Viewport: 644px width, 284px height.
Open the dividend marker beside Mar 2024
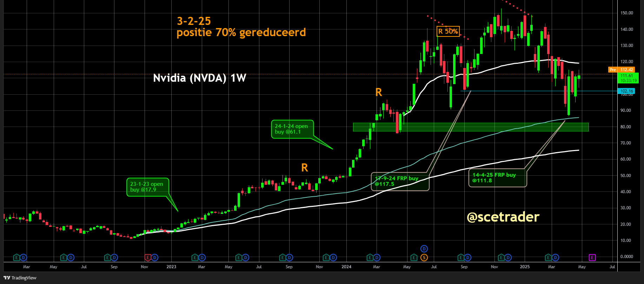pyautogui.click(x=377, y=258)
